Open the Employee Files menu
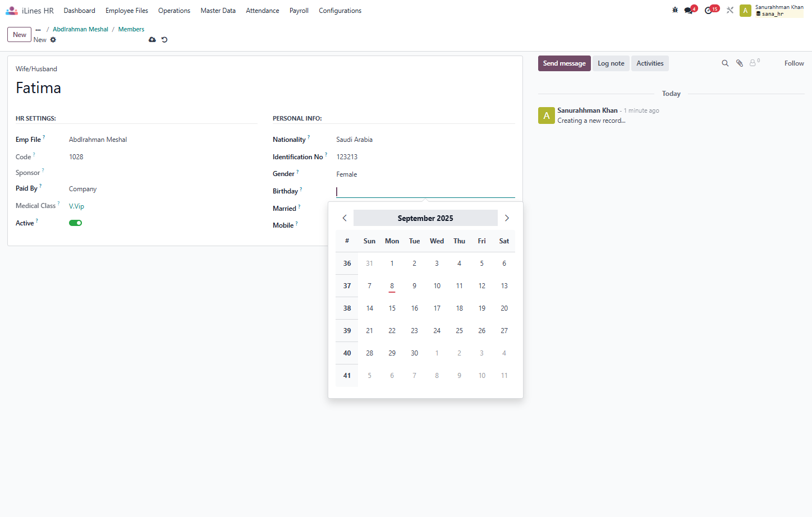 click(127, 11)
